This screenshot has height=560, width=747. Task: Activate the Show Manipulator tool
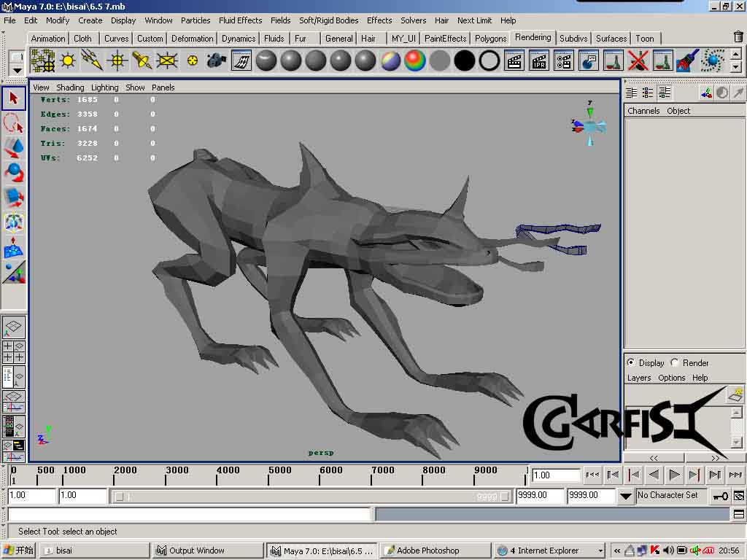(13, 272)
